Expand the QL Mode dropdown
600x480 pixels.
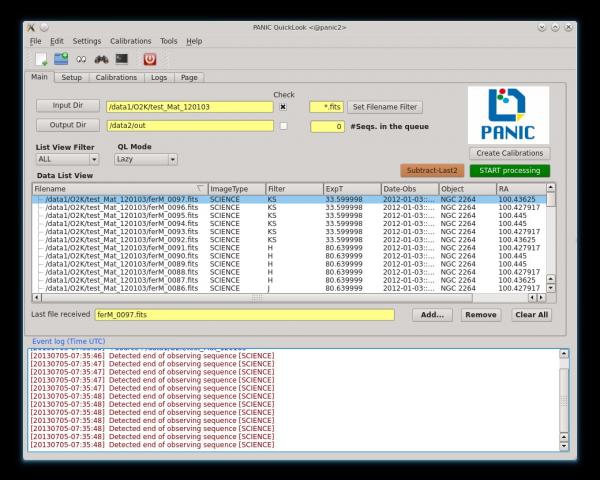point(146,159)
